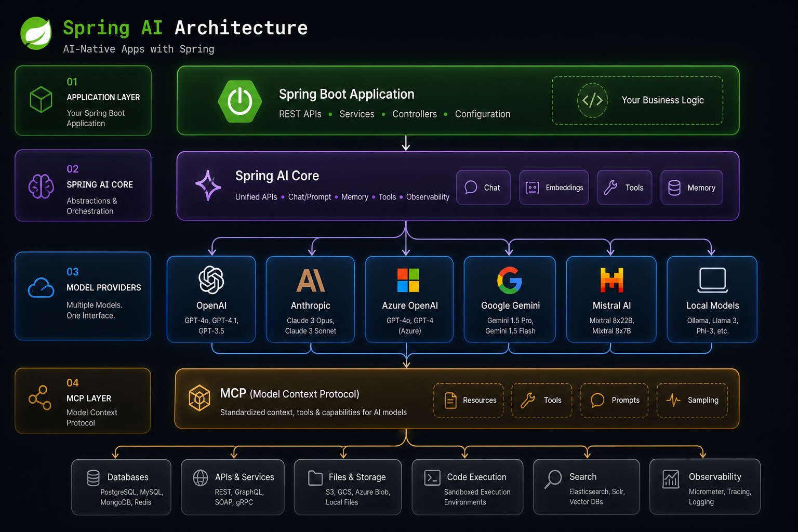
Task: Click the wrench icon in Spring AI Core Tools chip
Action: (610, 188)
